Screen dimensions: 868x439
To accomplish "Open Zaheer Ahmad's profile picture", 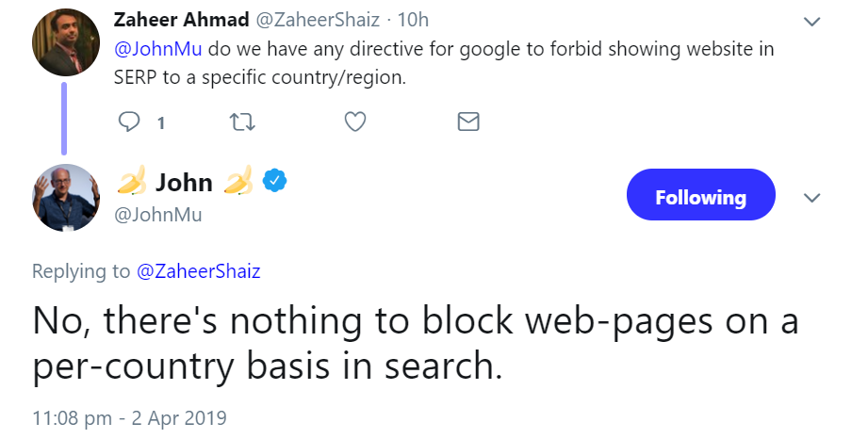I will tap(66, 41).
